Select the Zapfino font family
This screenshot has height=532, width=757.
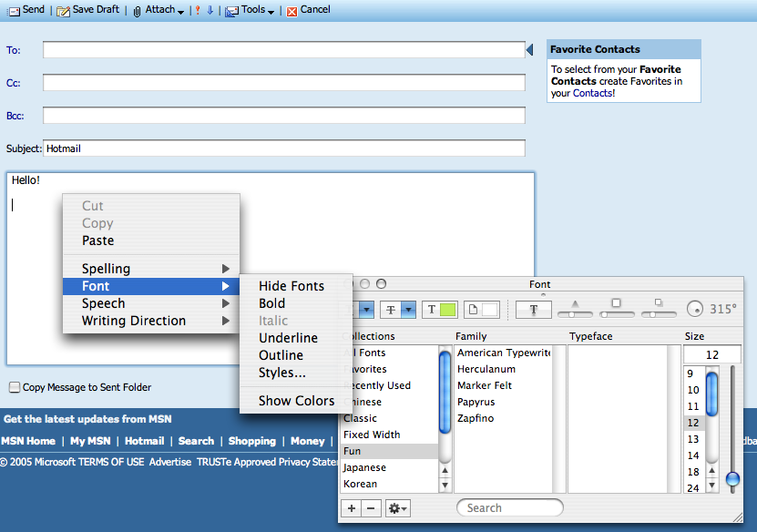point(504,418)
